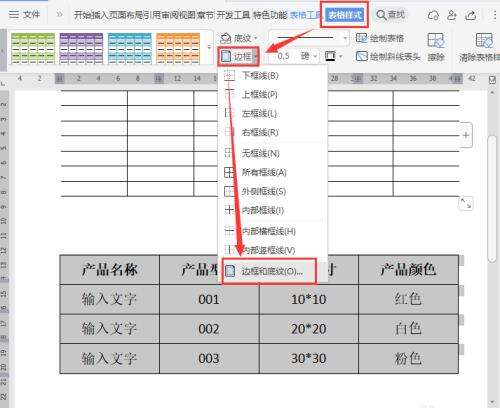500x408 pixels.
Task: Click the share export icon
Action: pos(471,15)
